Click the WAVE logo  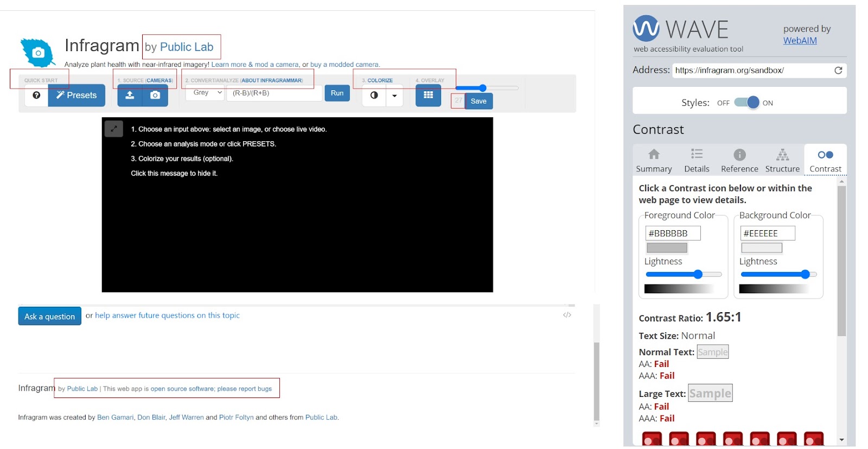[x=681, y=29]
